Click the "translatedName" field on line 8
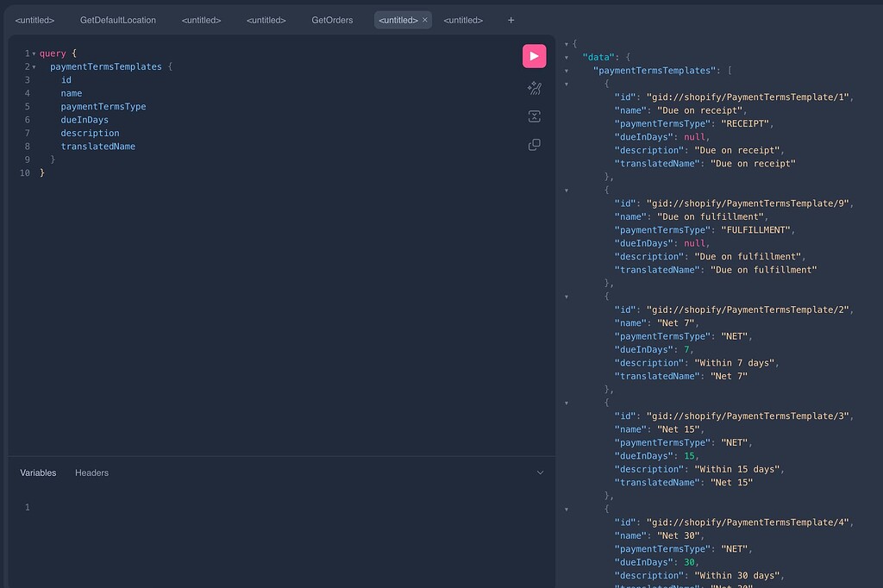The height and width of the screenshot is (588, 883). [98, 147]
